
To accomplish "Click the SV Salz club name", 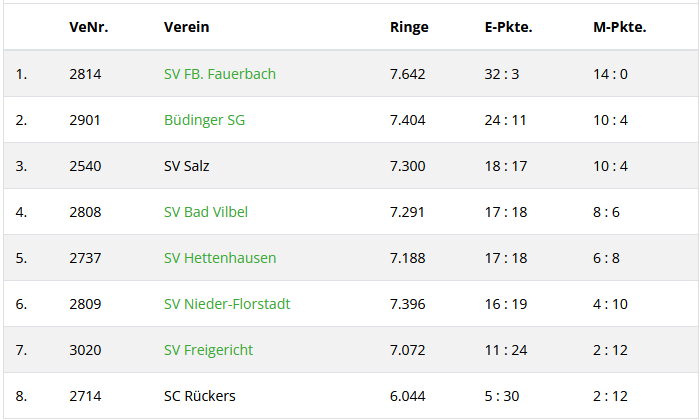I will (186, 166).
